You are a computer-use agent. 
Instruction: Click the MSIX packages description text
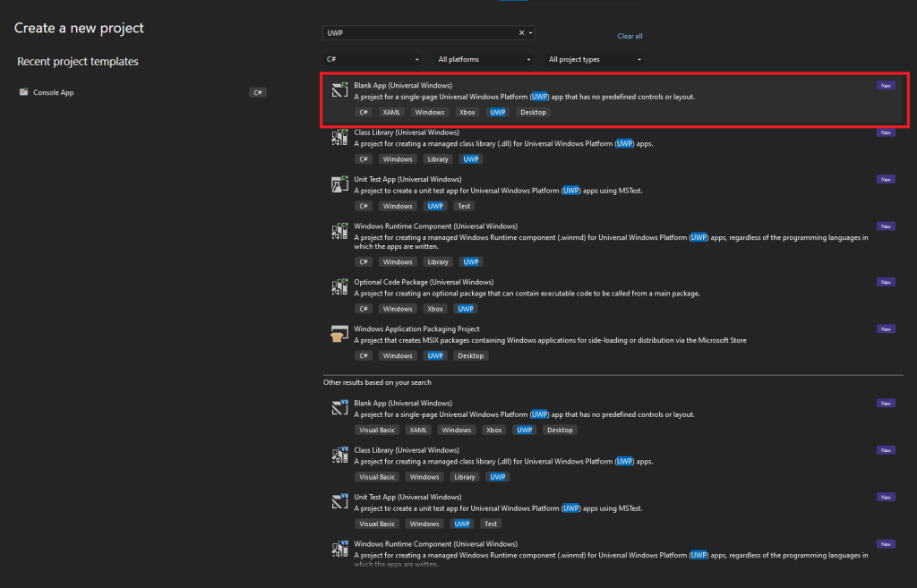point(551,340)
